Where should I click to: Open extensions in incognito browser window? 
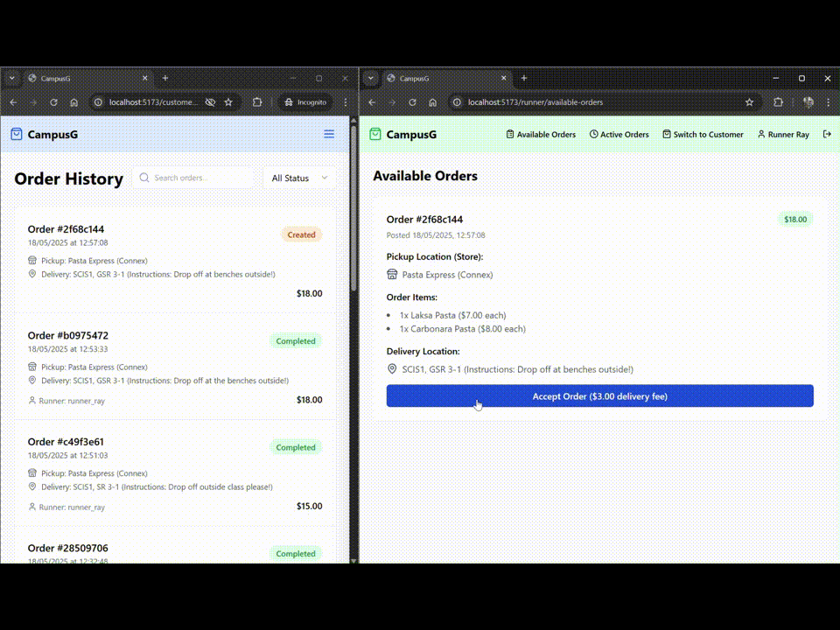(257, 102)
